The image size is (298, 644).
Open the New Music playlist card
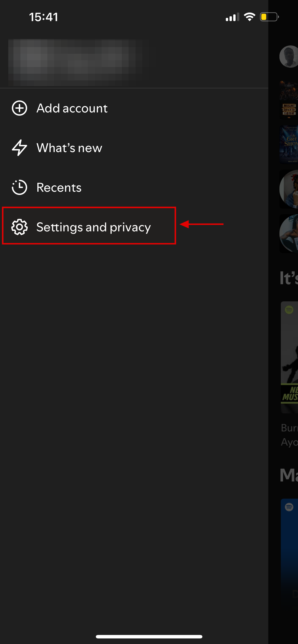(289, 357)
